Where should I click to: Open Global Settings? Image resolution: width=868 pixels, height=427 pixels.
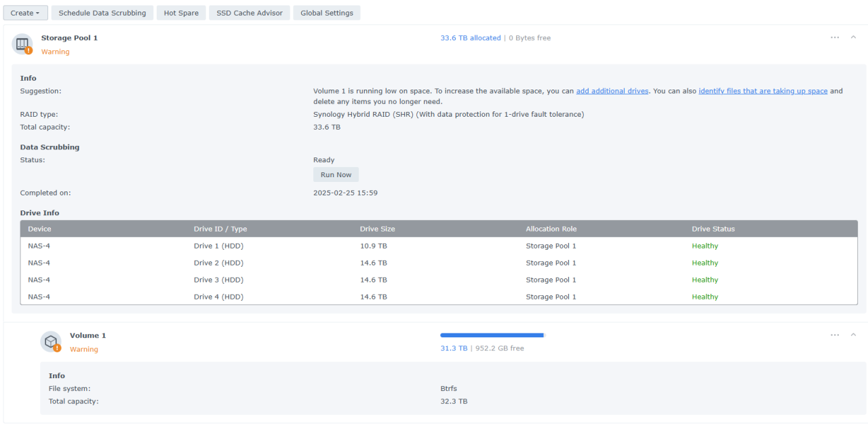coord(327,13)
